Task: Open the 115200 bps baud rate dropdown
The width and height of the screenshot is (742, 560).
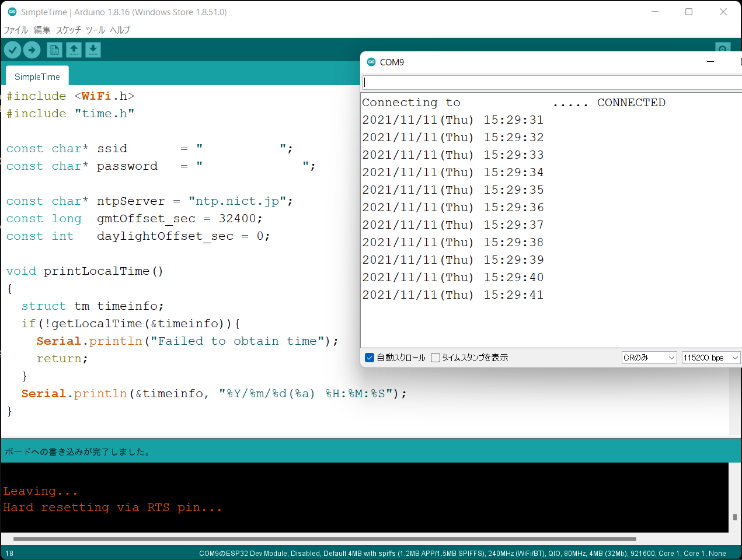Action: click(710, 358)
